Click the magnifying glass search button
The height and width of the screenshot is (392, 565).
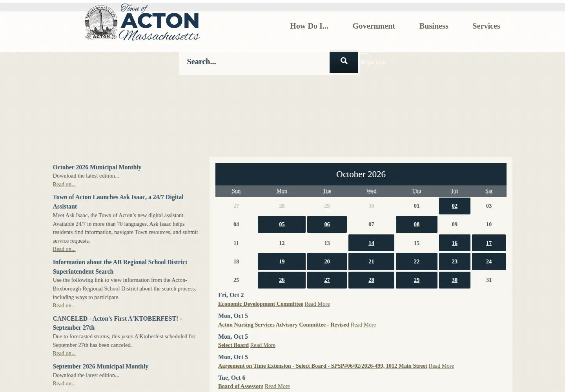click(344, 62)
